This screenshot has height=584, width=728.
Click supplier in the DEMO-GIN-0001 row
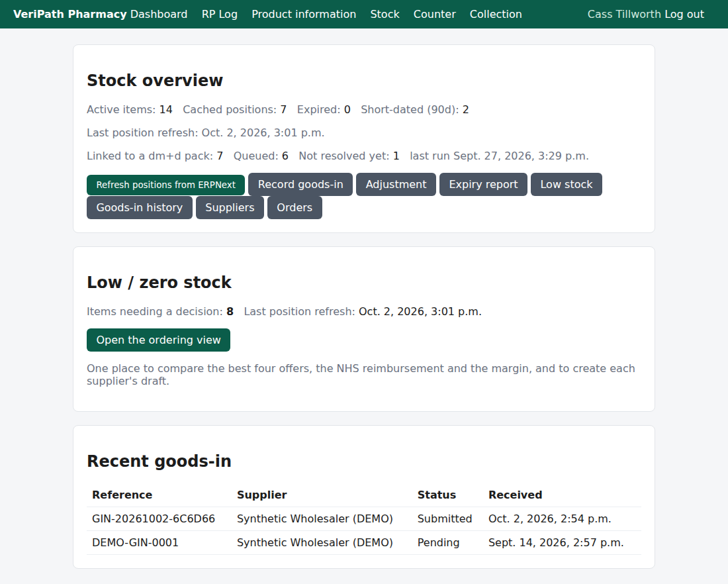pyautogui.click(x=315, y=543)
